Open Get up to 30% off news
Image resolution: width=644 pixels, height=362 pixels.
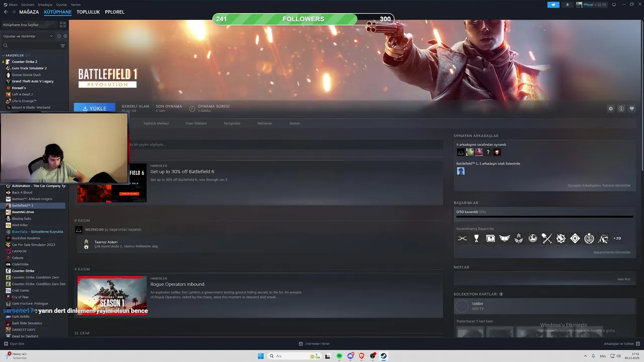point(182,171)
